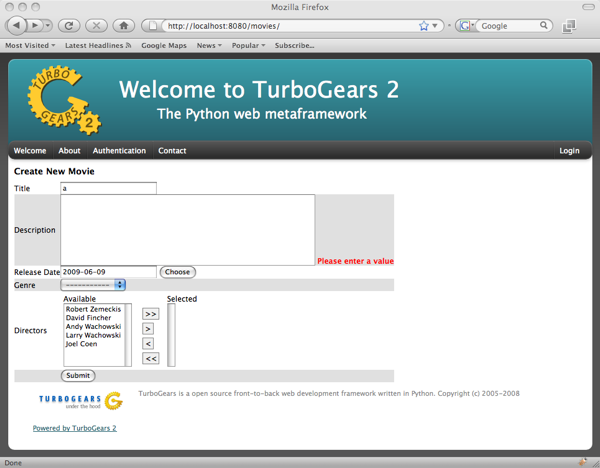Open the About navigation tab

[69, 151]
